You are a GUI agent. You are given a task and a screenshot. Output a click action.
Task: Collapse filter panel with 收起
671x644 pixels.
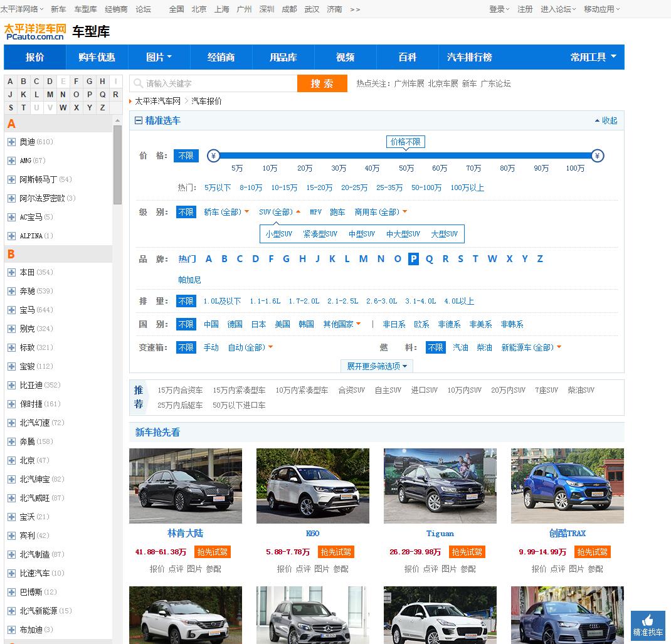(x=606, y=120)
